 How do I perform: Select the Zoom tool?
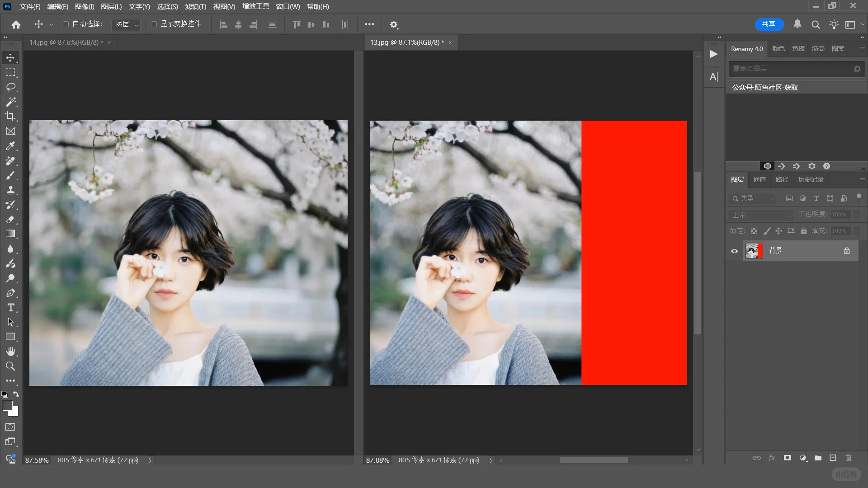10,366
